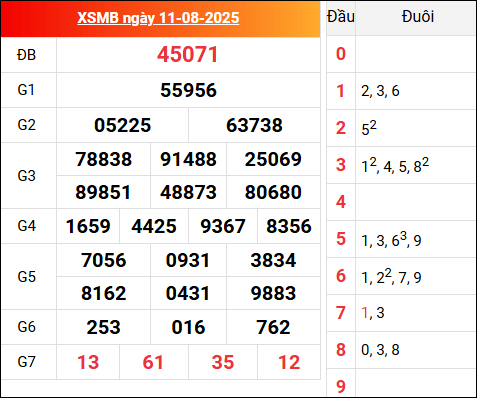Select G5 number 0431
This screenshot has height=398, width=477.
188,293
